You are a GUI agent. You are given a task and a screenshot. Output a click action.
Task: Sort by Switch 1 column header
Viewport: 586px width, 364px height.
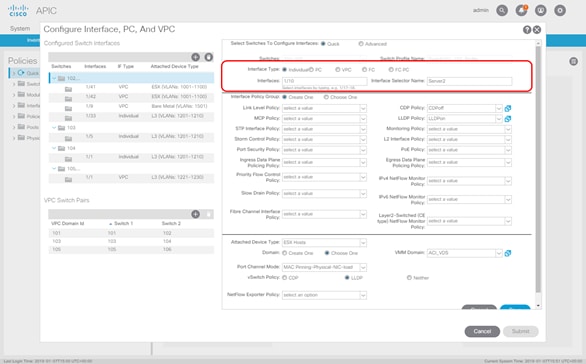tap(123, 223)
